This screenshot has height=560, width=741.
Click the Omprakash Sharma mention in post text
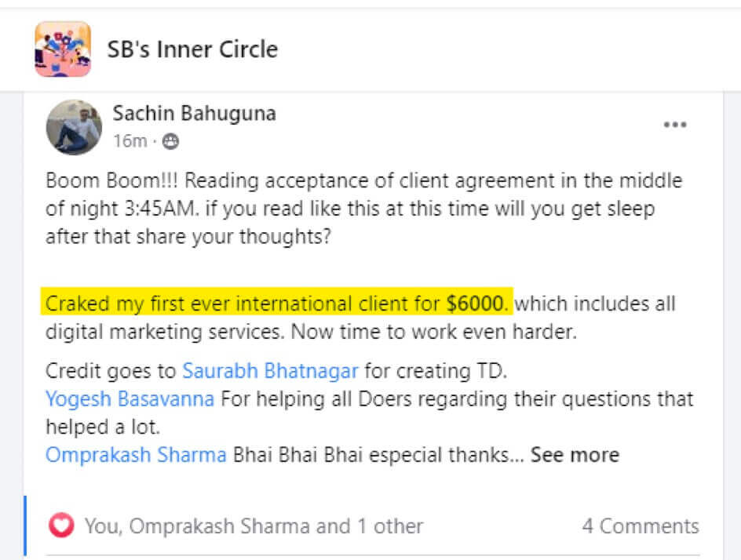coord(136,455)
